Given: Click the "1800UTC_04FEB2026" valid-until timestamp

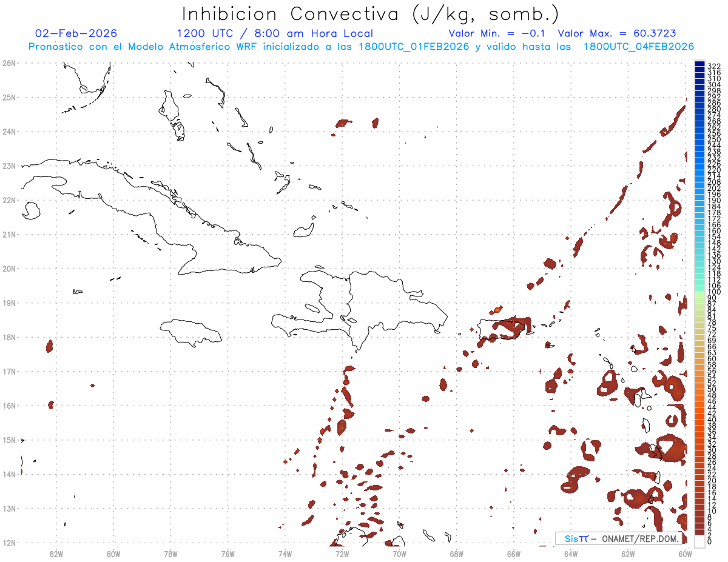Looking at the screenshot, I should coord(639,47).
